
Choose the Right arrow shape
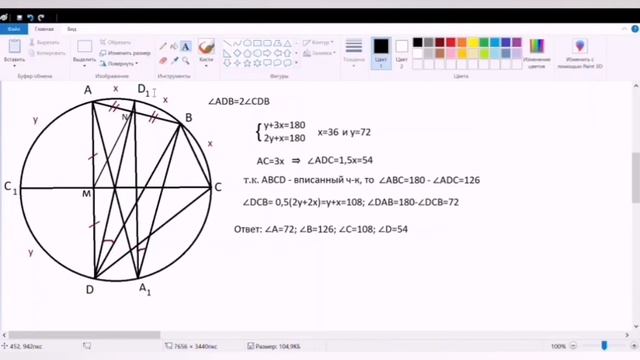(x=268, y=53)
